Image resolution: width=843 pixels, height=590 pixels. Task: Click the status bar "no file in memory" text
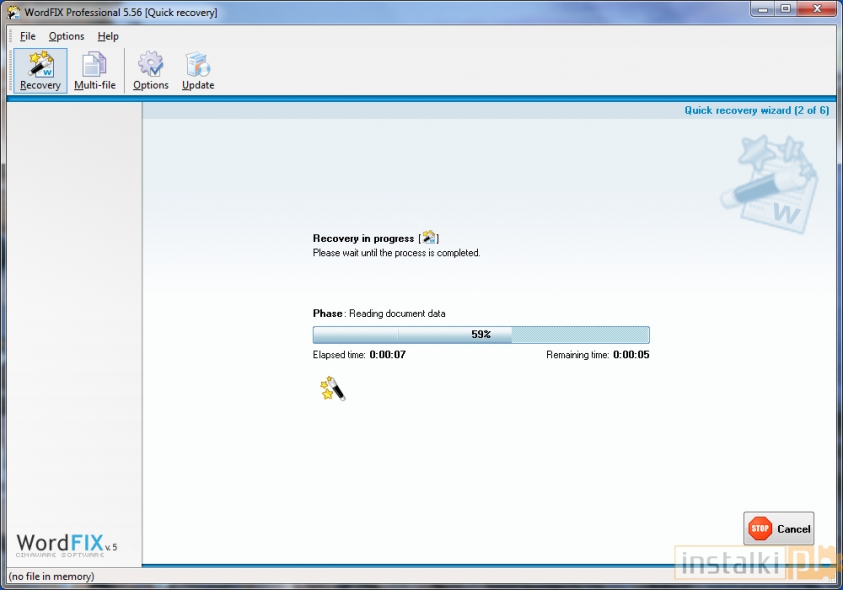[x=51, y=576]
